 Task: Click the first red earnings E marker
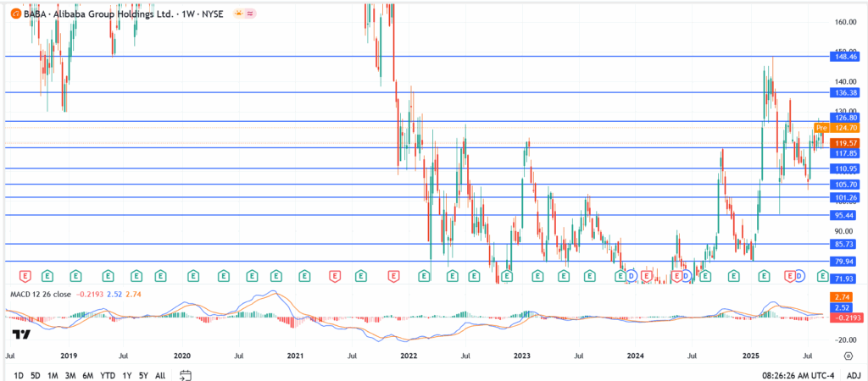[25, 276]
